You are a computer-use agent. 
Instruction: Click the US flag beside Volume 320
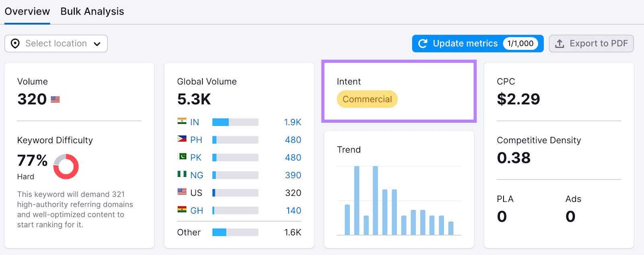coord(55,99)
